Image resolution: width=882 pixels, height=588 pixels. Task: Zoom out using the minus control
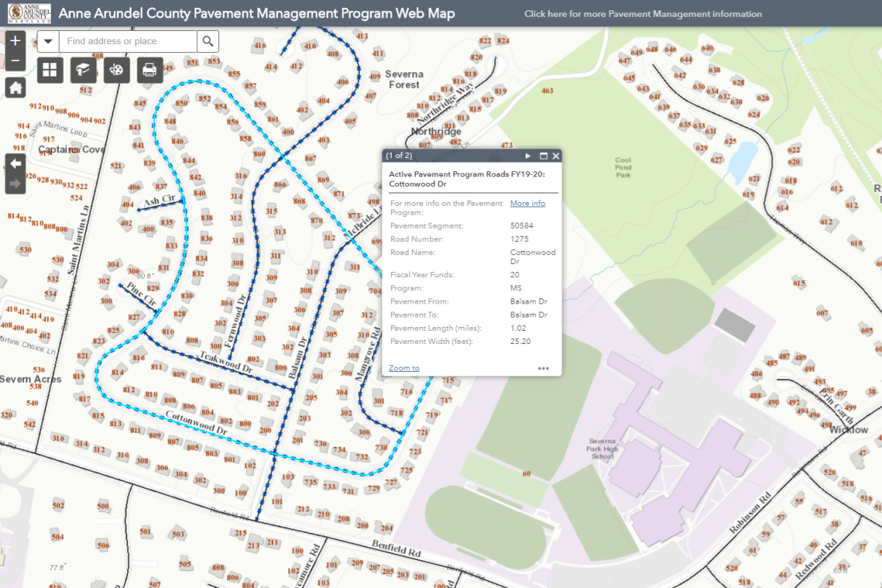tap(15, 56)
